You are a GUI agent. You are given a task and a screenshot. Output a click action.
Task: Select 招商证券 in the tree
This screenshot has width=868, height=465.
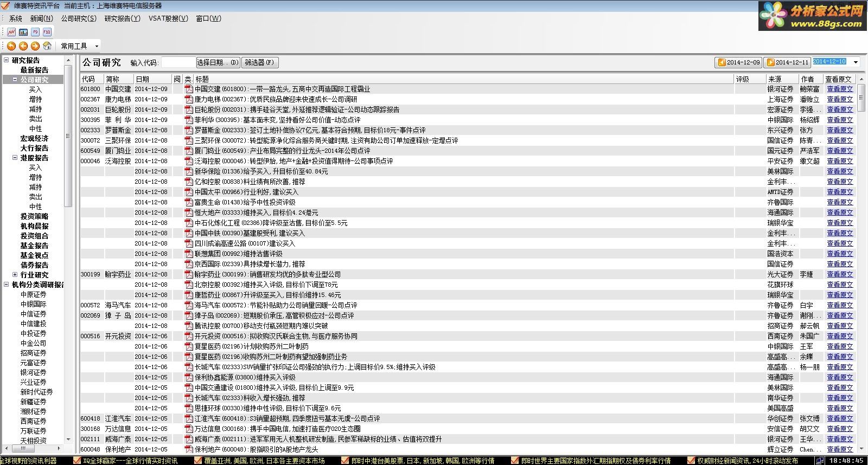point(33,353)
